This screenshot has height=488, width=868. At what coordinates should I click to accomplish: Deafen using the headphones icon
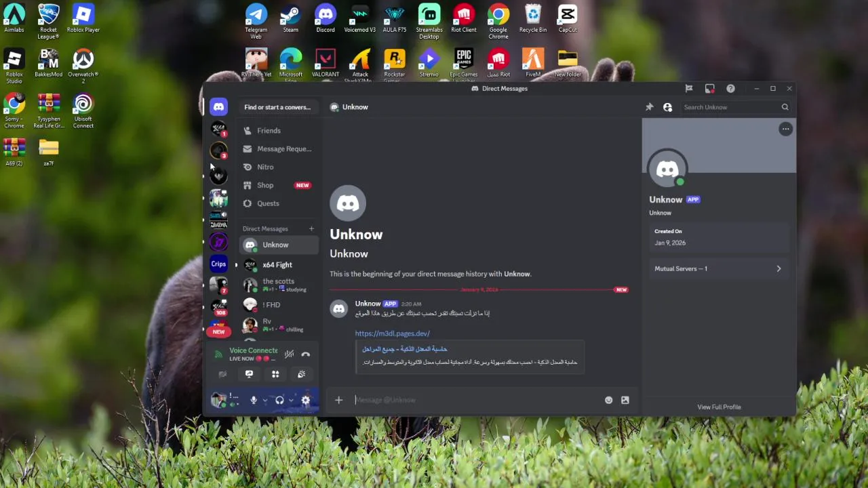pyautogui.click(x=279, y=400)
